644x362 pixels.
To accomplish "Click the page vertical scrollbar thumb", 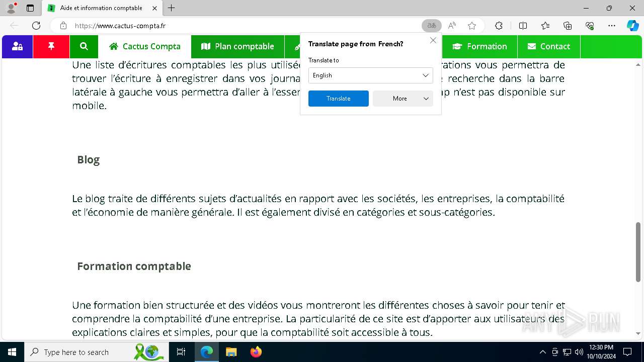I will tap(638, 252).
